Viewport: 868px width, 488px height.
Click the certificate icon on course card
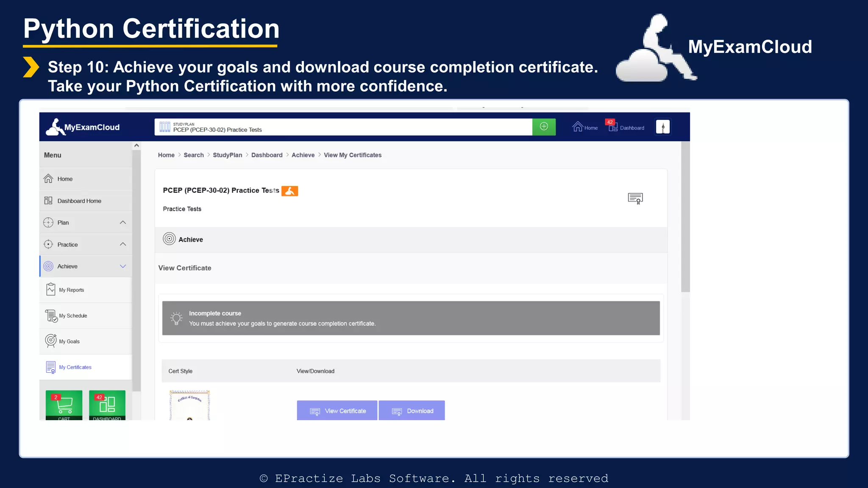[x=635, y=198]
